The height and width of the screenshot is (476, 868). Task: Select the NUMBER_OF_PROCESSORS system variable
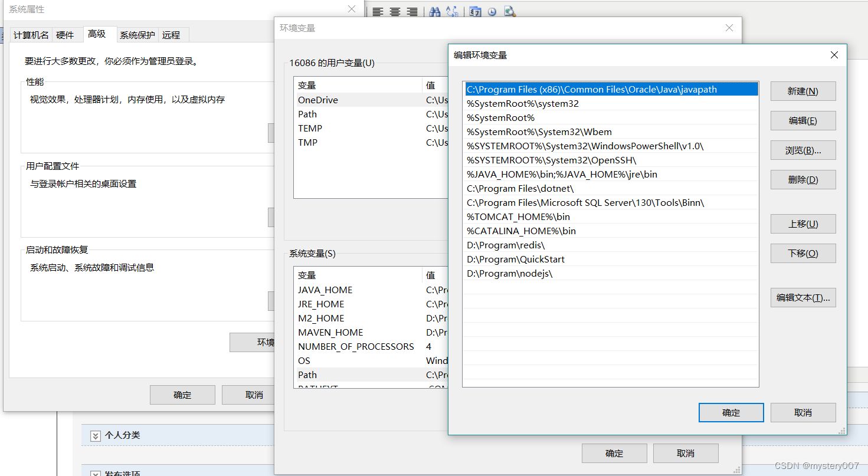(x=371, y=346)
